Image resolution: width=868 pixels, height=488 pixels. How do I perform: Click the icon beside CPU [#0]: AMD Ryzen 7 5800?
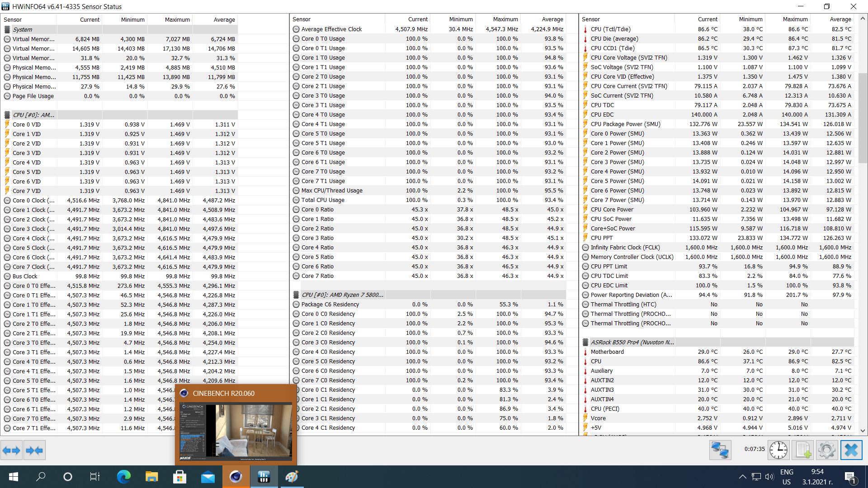(x=296, y=295)
